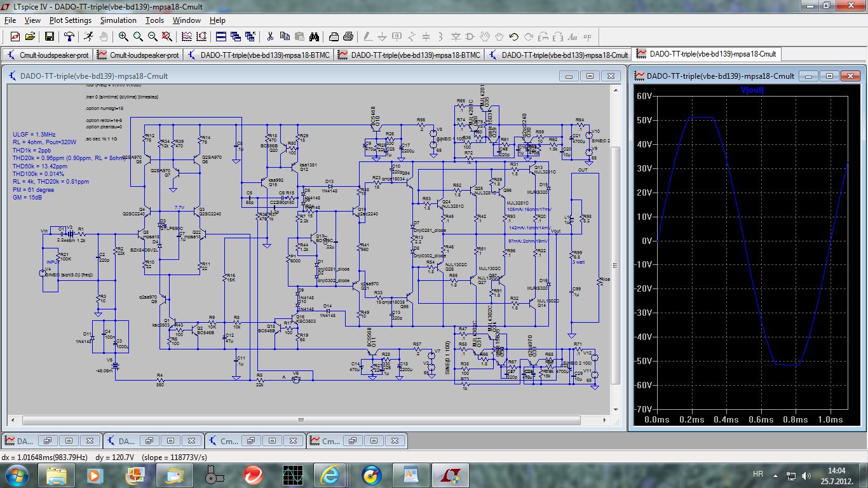This screenshot has width=868, height=488.
Task: Click the 'GM = 15dB' schematic text
Action: click(x=27, y=198)
